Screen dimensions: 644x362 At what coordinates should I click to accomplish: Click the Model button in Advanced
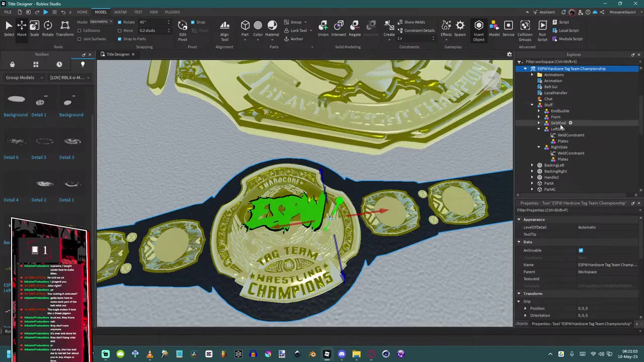(494, 28)
